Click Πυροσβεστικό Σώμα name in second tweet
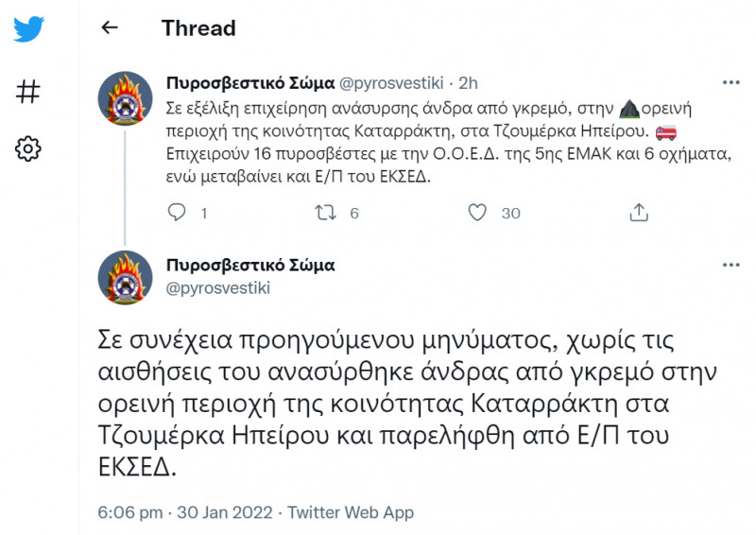The height and width of the screenshot is (535, 756). [x=249, y=265]
